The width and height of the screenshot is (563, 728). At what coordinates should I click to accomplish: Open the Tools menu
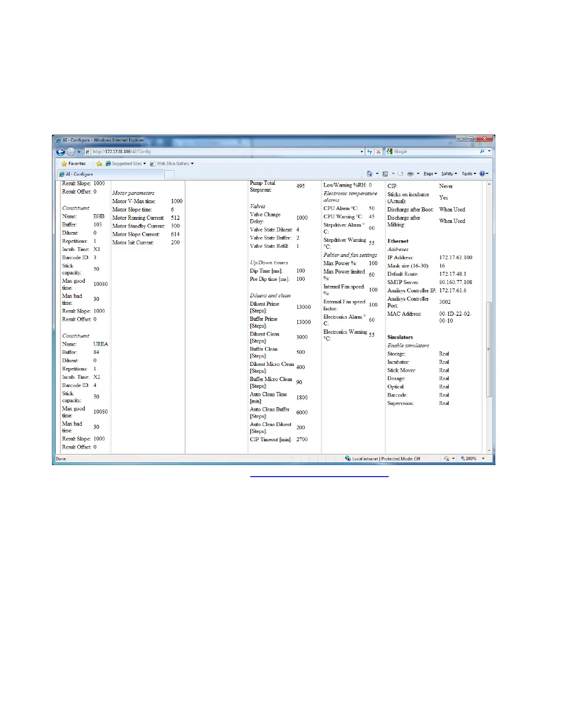coord(469,174)
